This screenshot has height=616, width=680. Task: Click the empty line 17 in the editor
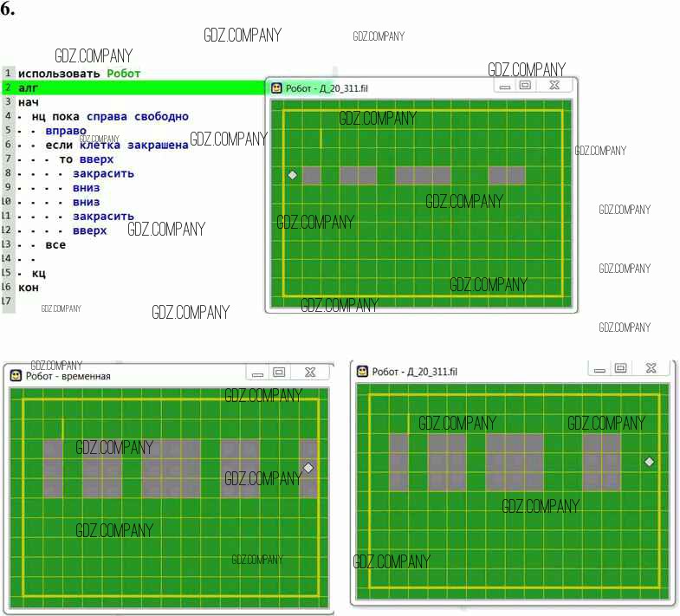click(x=87, y=302)
